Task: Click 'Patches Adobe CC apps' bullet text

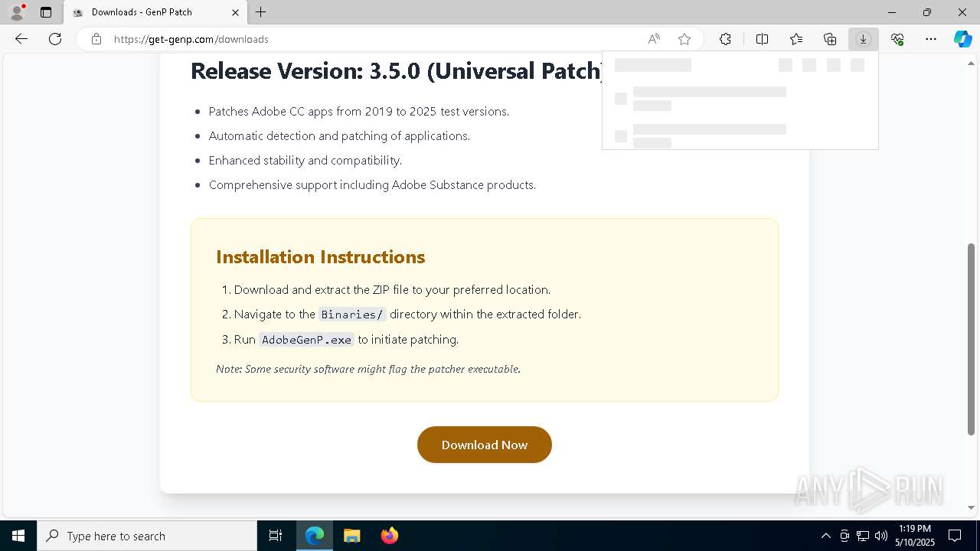Action: click(359, 112)
